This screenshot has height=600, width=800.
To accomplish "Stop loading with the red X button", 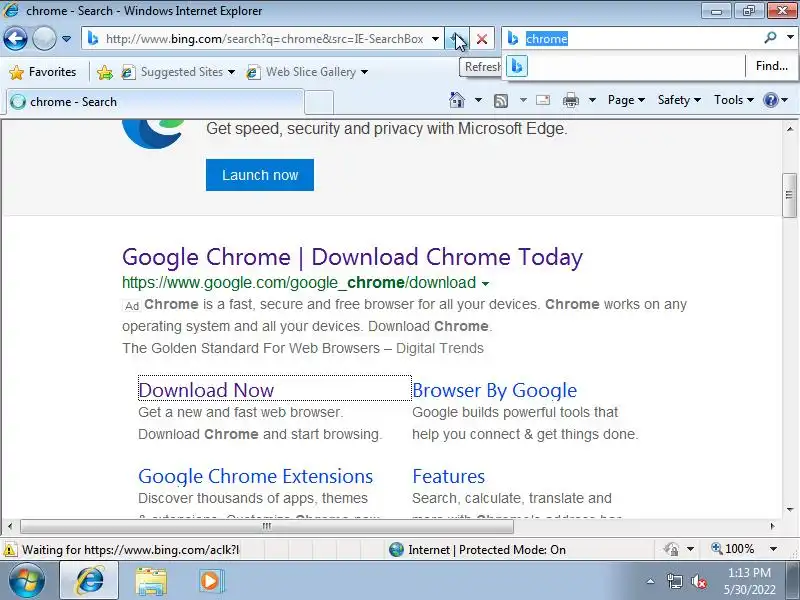I will [482, 39].
